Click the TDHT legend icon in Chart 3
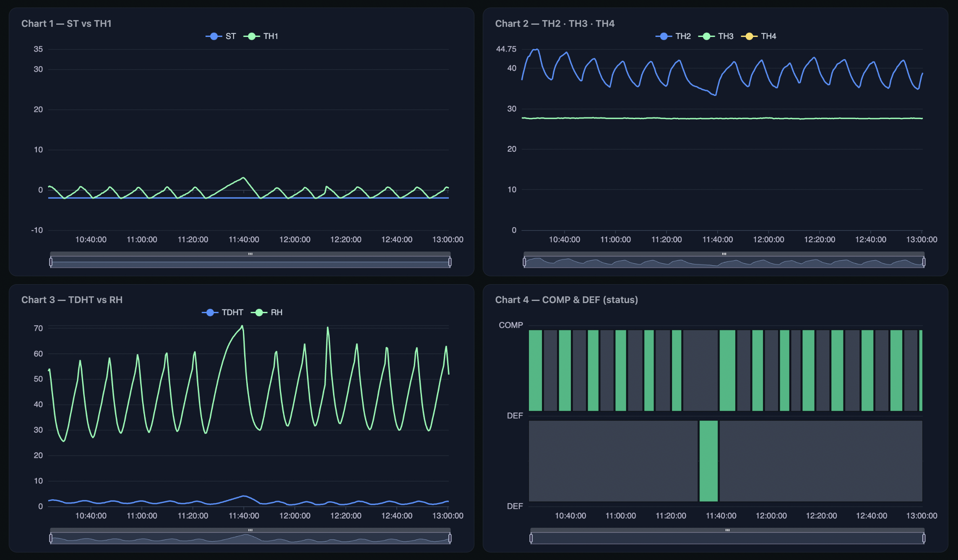Screen dimensions: 958x560 (x=211, y=312)
